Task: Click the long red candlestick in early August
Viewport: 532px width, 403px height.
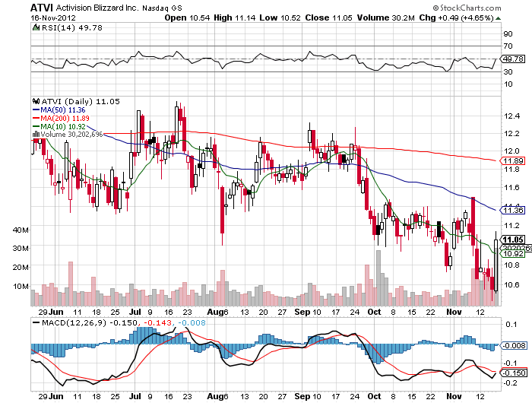Action: point(223,210)
